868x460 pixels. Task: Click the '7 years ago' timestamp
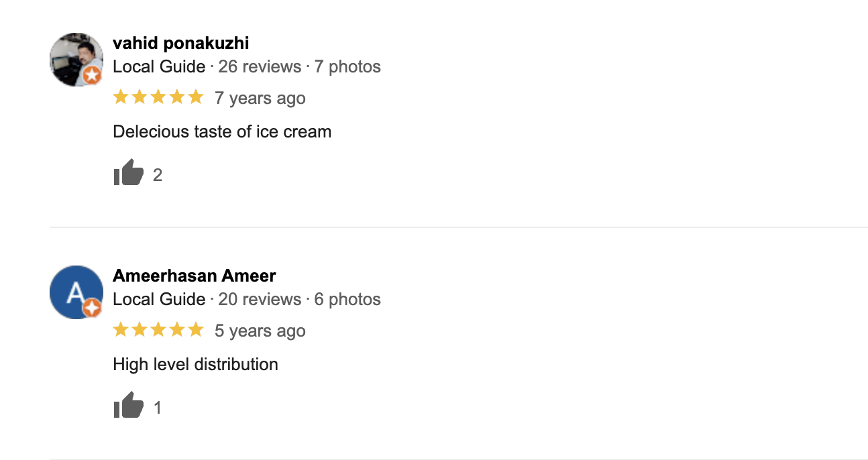click(x=260, y=99)
